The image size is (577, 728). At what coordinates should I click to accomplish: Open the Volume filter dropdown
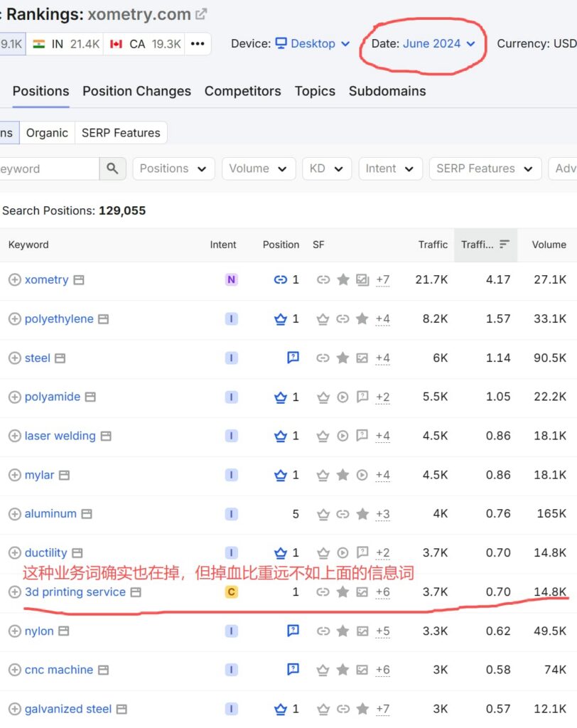(x=259, y=168)
